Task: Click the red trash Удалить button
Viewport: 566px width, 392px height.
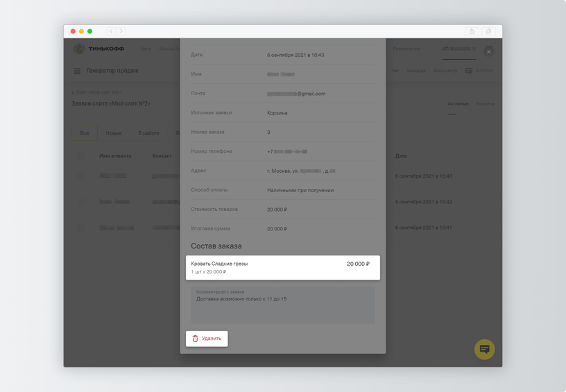Action: click(x=207, y=339)
